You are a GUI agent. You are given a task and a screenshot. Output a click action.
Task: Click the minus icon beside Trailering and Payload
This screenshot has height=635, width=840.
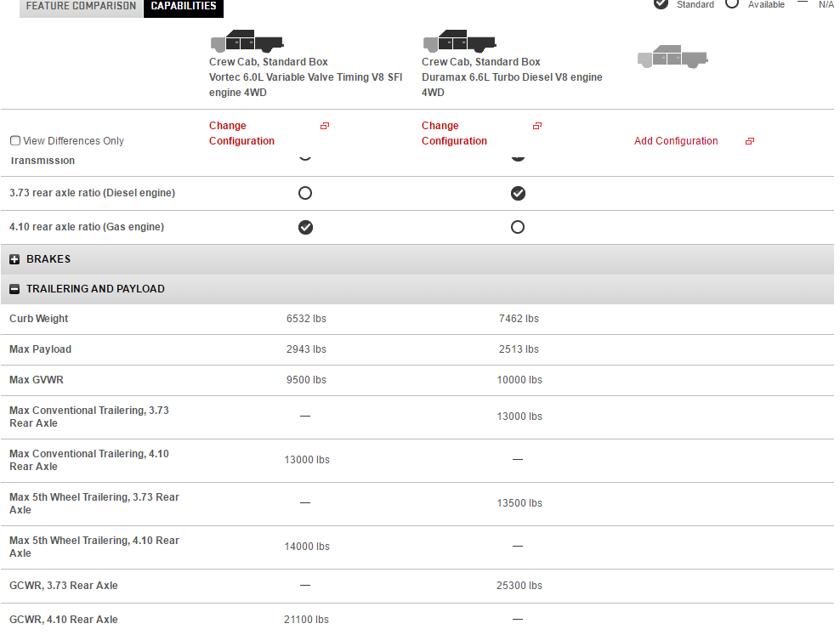(14, 289)
